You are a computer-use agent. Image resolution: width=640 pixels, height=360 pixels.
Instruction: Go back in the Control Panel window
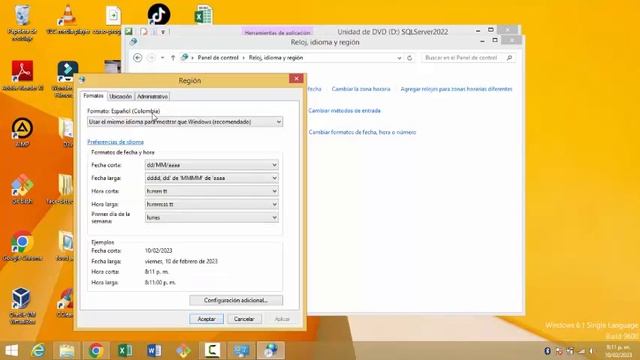pyautogui.click(x=138, y=58)
